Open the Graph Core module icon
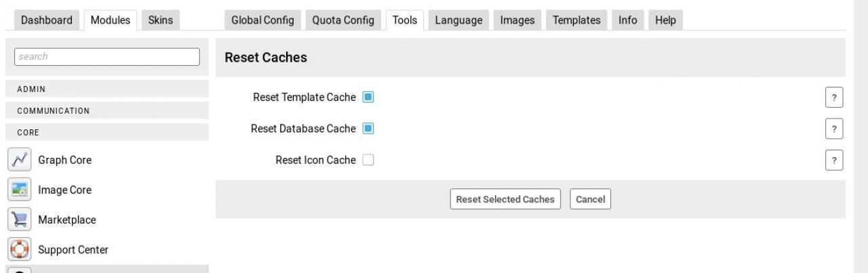 point(18,161)
